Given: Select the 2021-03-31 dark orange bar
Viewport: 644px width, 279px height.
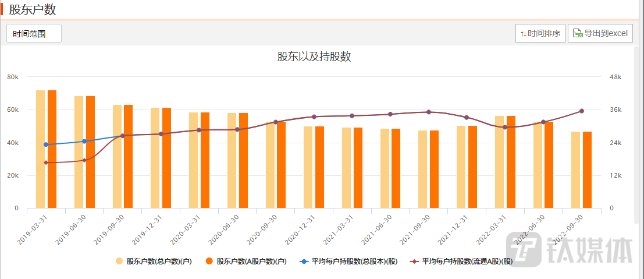Looking at the screenshot, I should point(358,168).
